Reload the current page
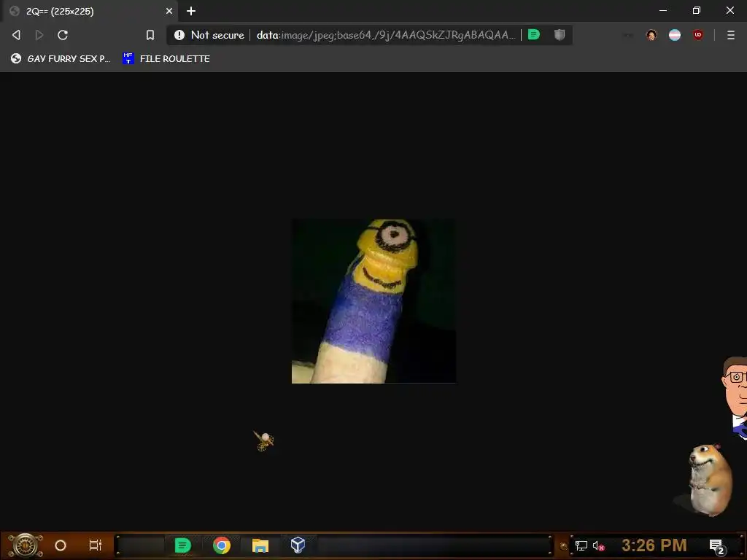This screenshot has height=560, width=747. [x=63, y=35]
